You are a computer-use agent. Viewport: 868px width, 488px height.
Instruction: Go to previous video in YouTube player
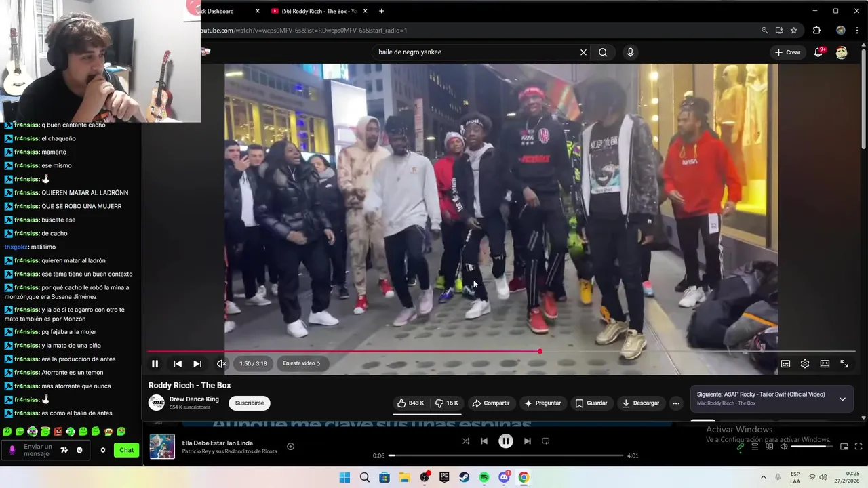[x=178, y=364]
